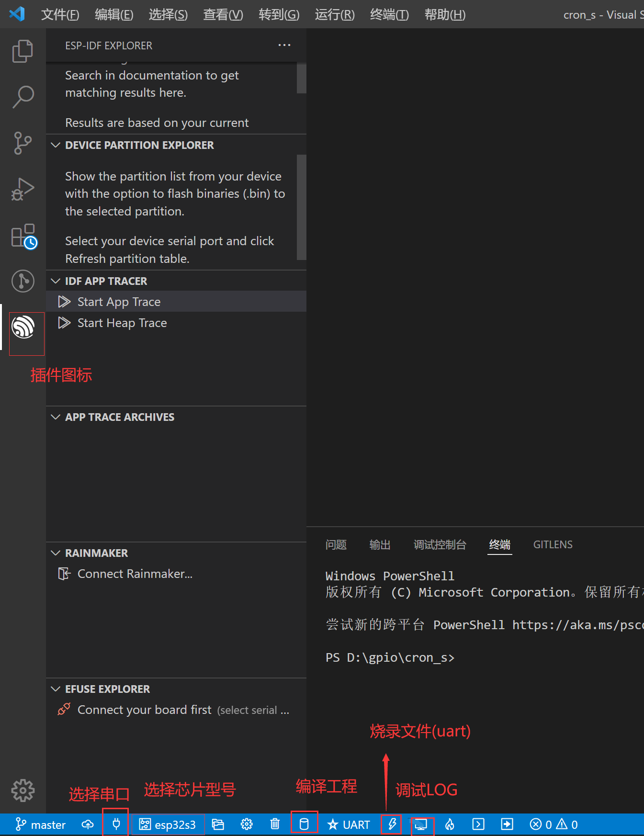Open the ESP-IDF Explorer activity bar icon
This screenshot has width=644, height=836.
[23, 327]
